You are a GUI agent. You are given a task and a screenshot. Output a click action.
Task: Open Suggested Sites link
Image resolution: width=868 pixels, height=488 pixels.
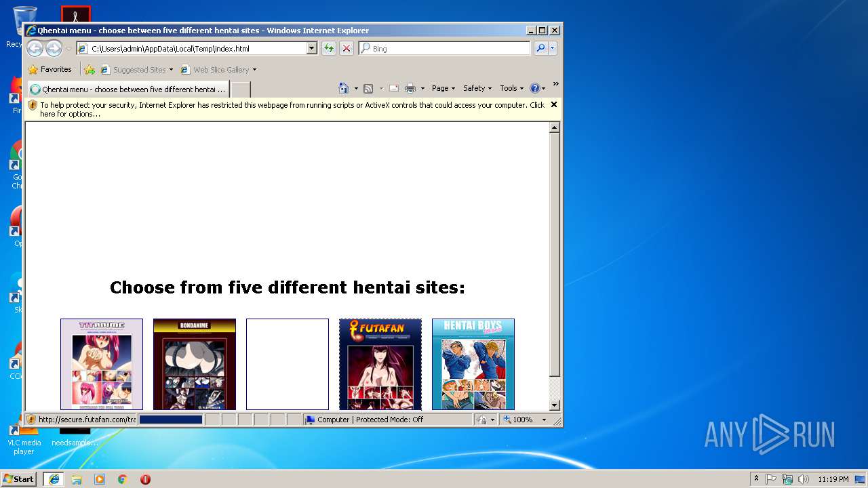[136, 70]
